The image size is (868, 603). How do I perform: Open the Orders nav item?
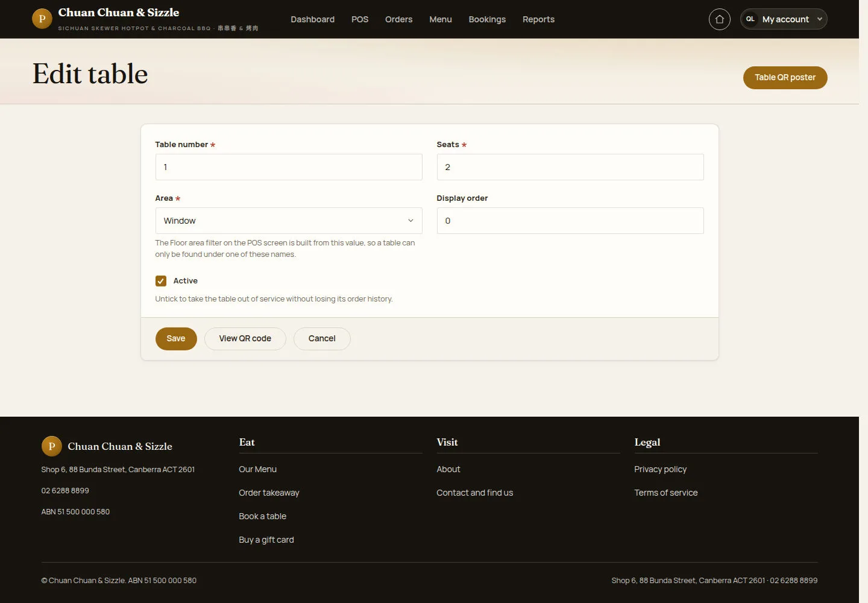399,19
